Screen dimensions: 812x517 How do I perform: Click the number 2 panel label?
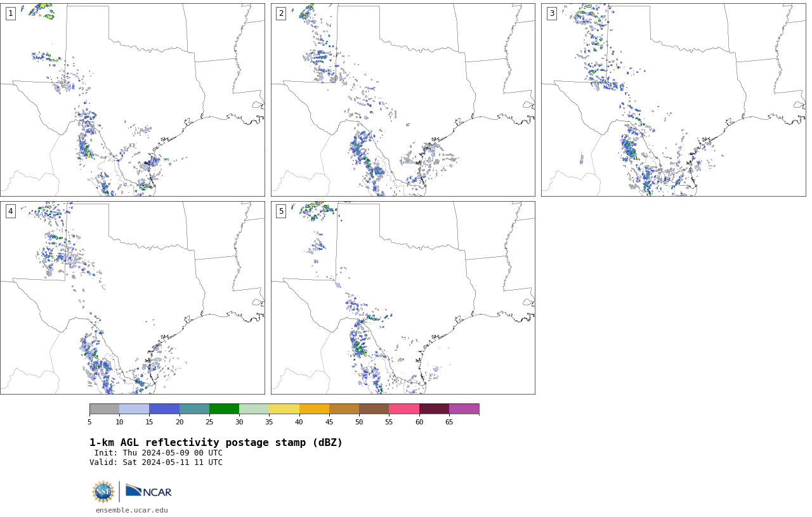[281, 13]
